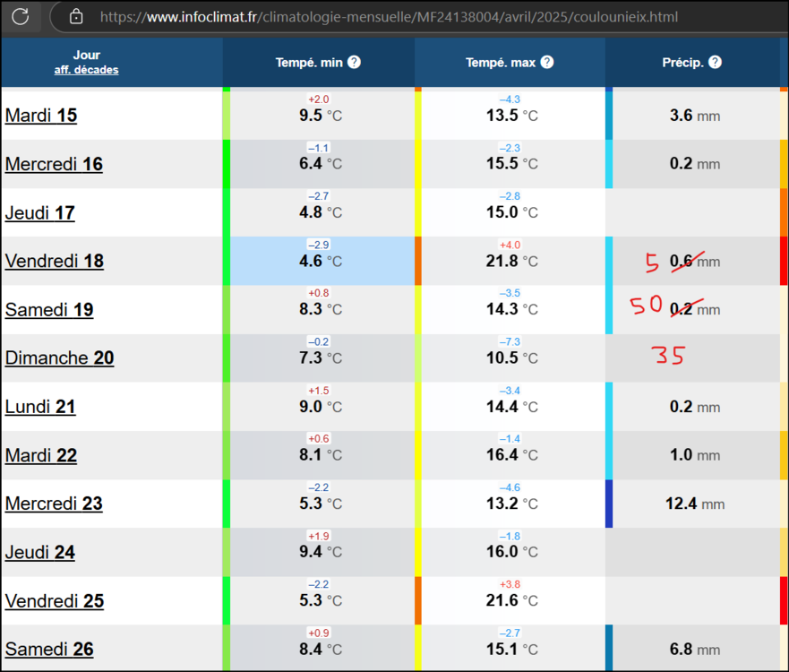Viewport: 789px width, 672px height.
Task: Select 10.5 °C max temperature cell
Action: [511, 358]
